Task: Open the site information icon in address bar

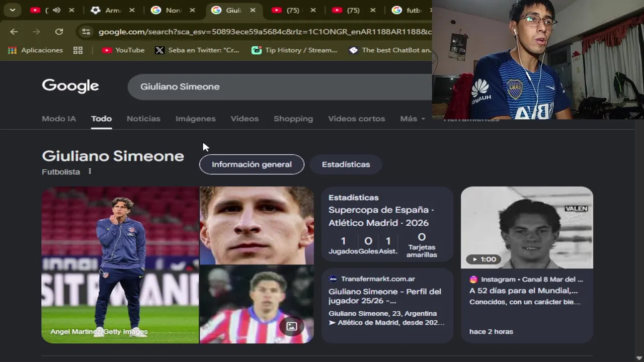Action: tap(86, 32)
